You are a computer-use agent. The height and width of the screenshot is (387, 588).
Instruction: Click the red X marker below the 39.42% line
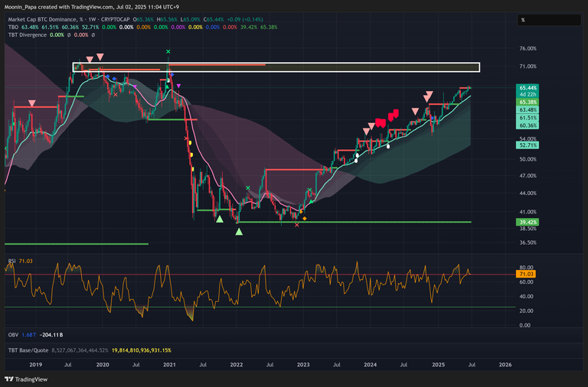pos(297,225)
